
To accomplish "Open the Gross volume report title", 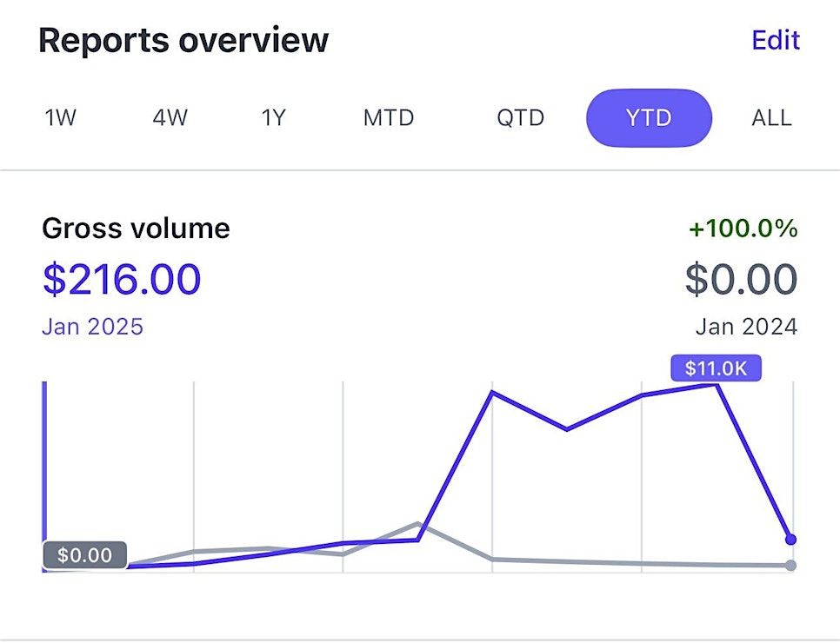I will pyautogui.click(x=136, y=229).
